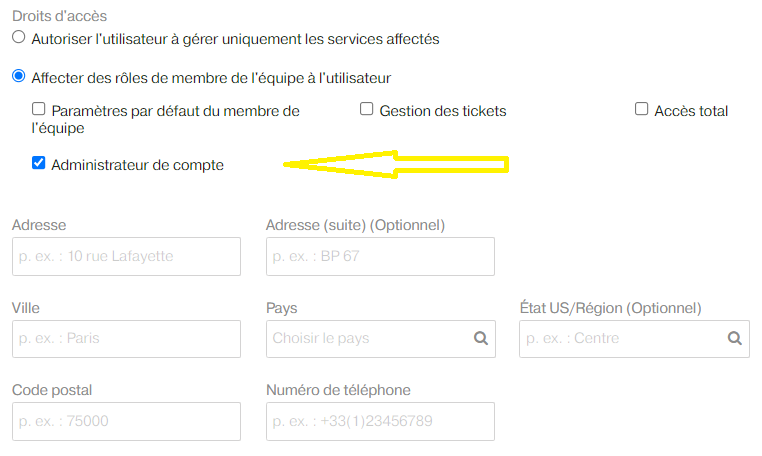Image resolution: width=762 pixels, height=456 pixels.
Task: Open the État US/Région combo box
Action: coord(634,339)
